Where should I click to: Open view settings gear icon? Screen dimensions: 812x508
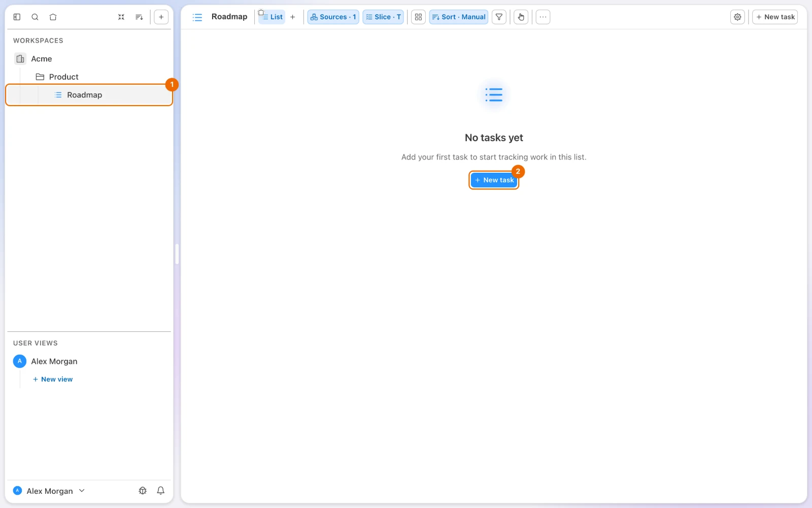point(737,17)
